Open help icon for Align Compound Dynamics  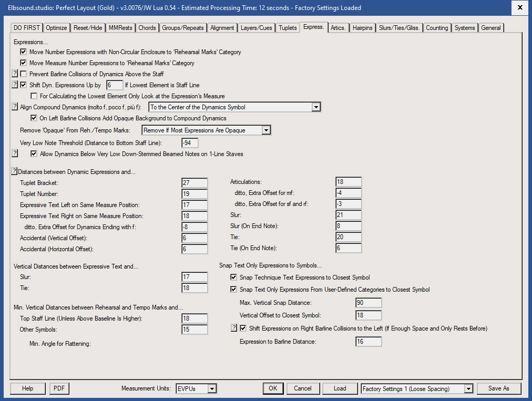tap(14, 107)
